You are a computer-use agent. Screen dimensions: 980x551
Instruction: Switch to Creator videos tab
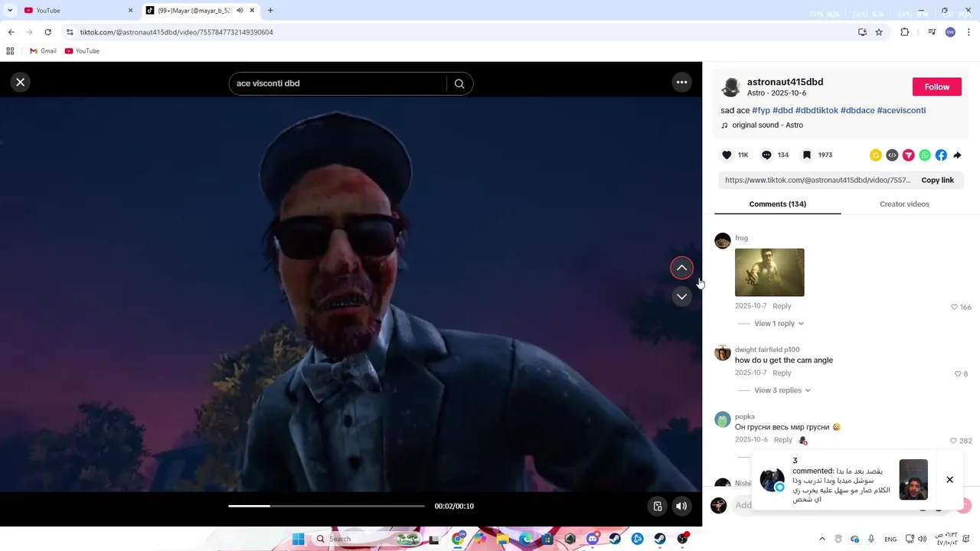(904, 204)
